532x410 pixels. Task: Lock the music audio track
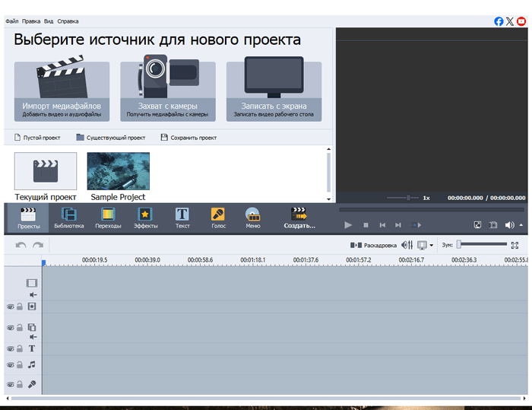pyautogui.click(x=20, y=366)
